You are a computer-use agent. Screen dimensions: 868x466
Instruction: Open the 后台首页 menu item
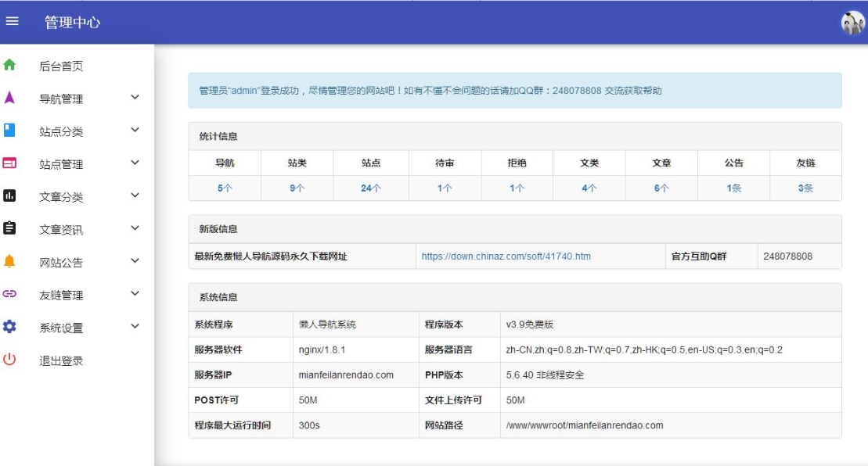tap(61, 66)
